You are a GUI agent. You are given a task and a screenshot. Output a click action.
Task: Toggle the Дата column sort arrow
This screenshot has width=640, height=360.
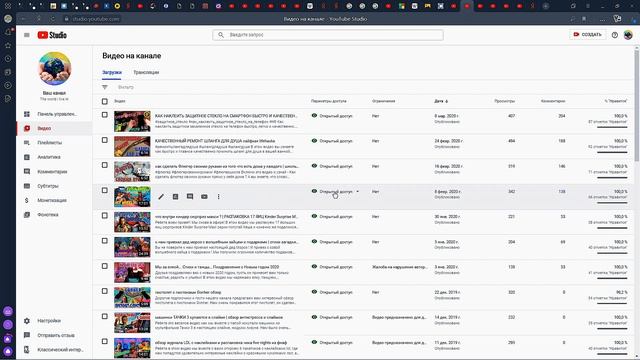tap(447, 101)
